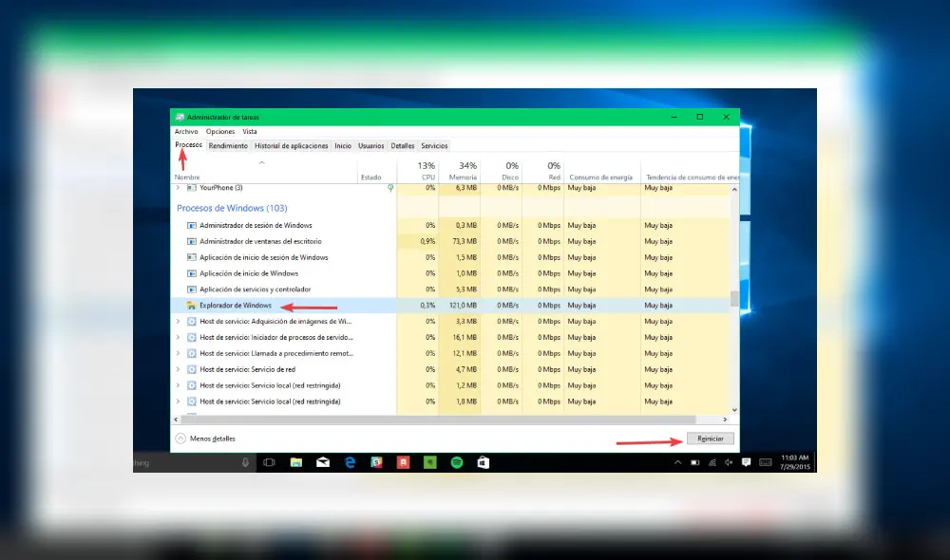Expand Host de servicio: Servicio de red
This screenshot has width=950, height=560.
[180, 369]
